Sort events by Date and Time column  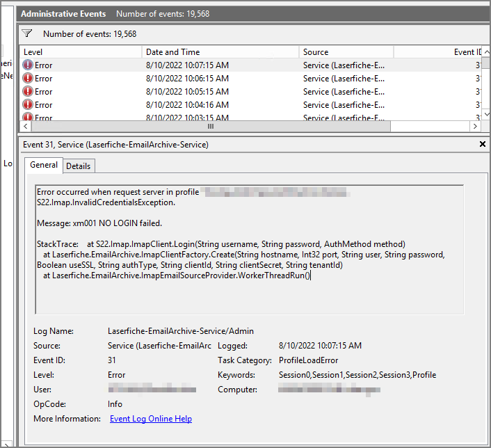[220, 52]
